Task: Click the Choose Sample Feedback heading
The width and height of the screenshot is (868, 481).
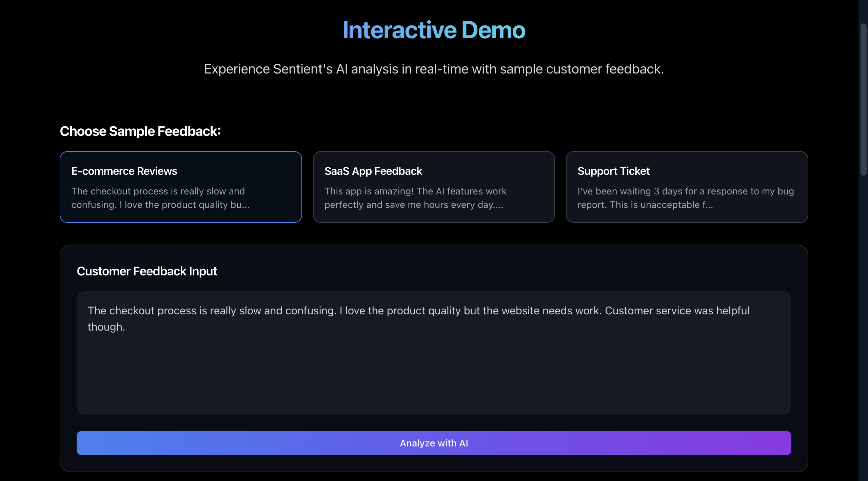Action: (140, 131)
